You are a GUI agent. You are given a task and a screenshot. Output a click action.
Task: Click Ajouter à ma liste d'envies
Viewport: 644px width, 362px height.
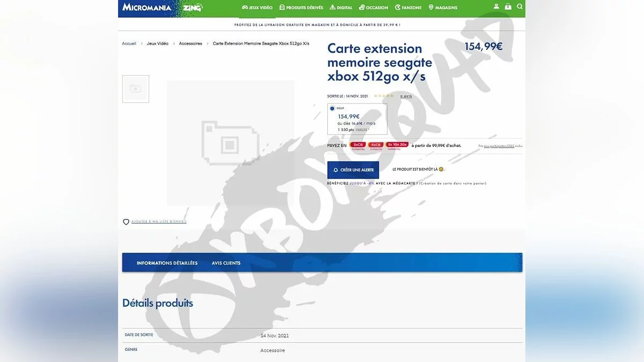[159, 221]
